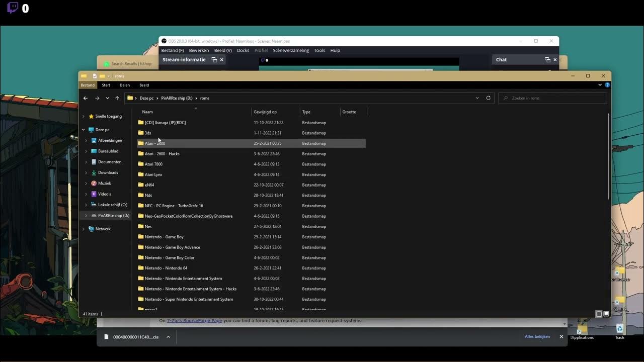Image resolution: width=644 pixels, height=362 pixels.
Task: Open OBS Tools menu
Action: (x=319, y=50)
